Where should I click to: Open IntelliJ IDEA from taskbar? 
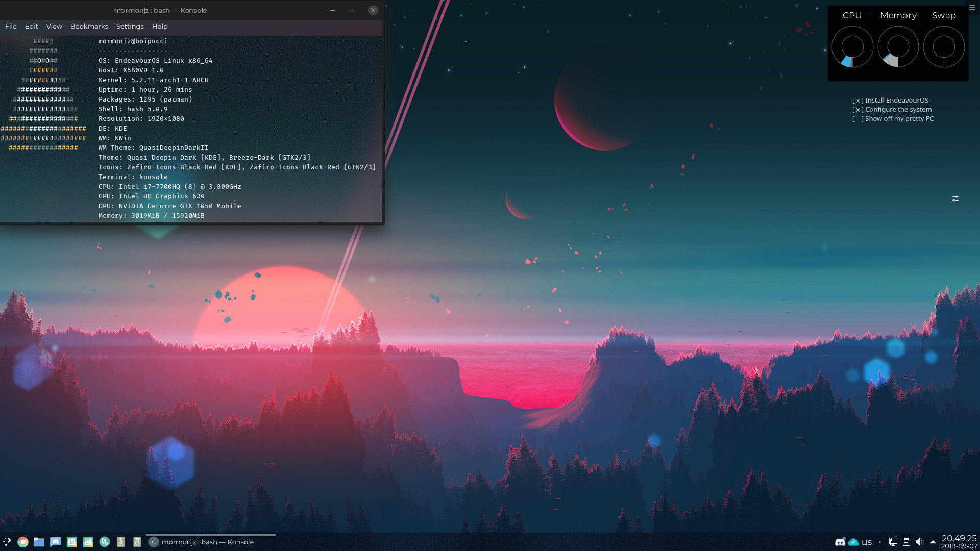click(72, 542)
